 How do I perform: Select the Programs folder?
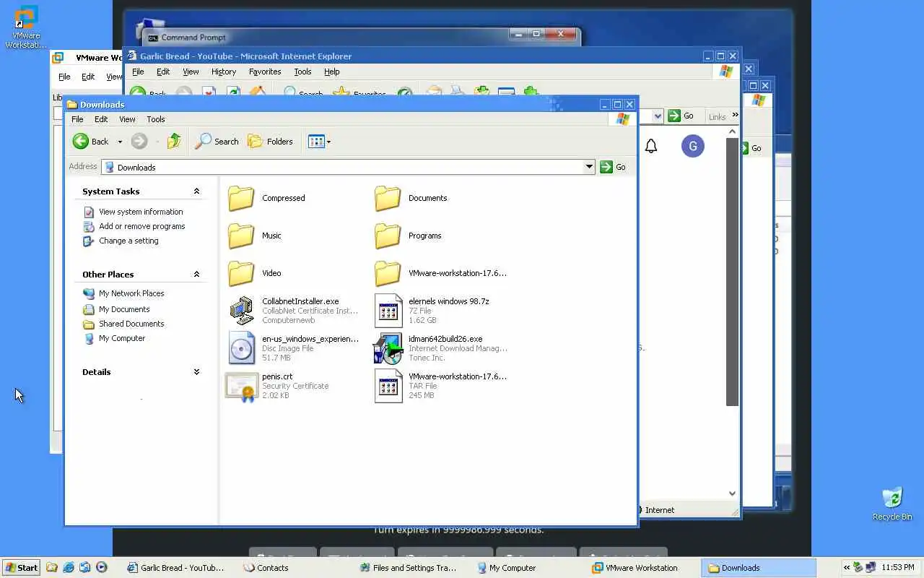408,236
